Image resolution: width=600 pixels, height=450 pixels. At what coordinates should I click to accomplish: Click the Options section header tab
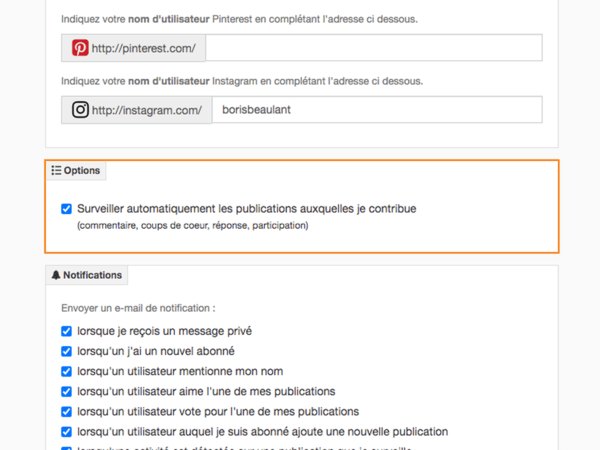pos(77,171)
